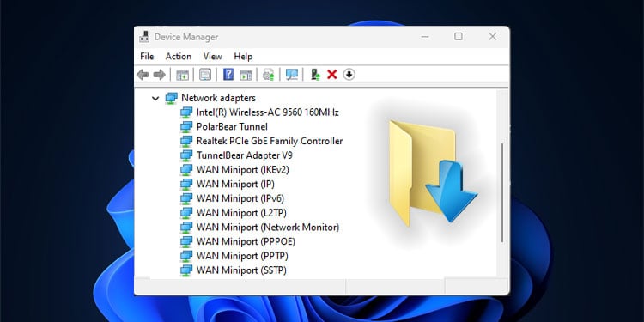Click the Network adapters category icon

(x=171, y=98)
